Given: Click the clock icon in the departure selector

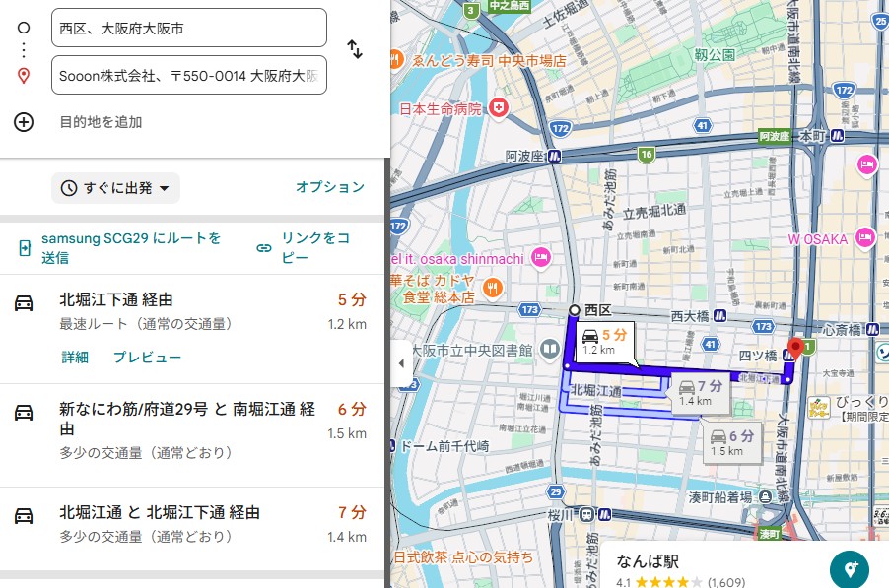Looking at the screenshot, I should point(69,188).
